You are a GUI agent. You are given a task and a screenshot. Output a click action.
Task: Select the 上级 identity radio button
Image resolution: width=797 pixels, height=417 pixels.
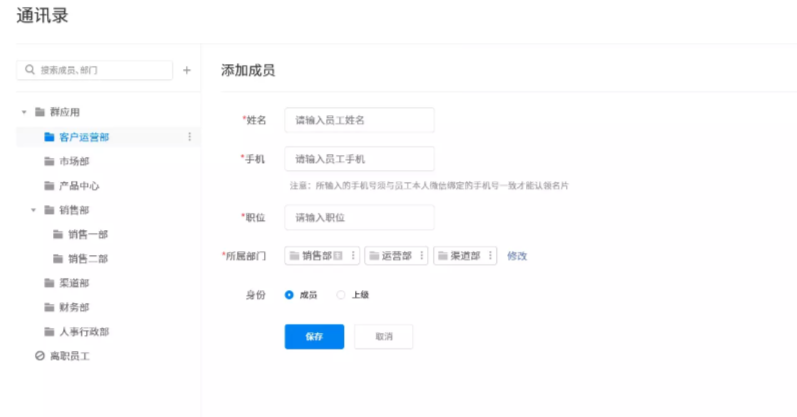coord(341,295)
